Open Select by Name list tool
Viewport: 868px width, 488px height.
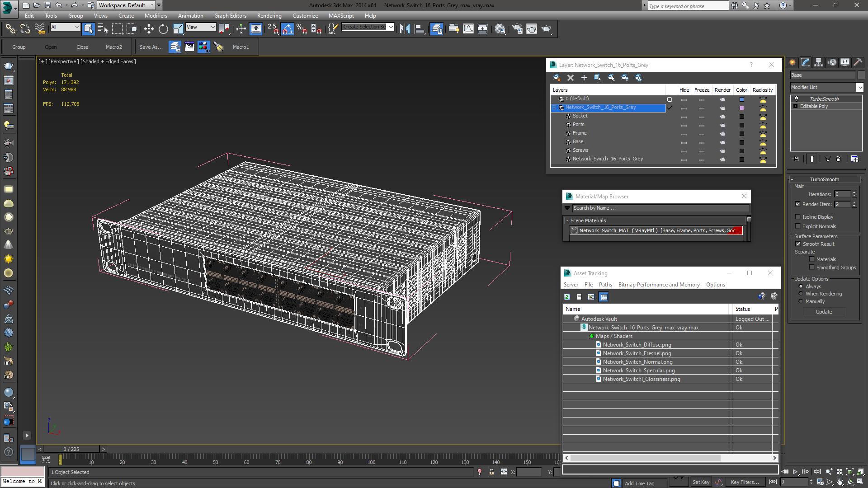coord(103,29)
